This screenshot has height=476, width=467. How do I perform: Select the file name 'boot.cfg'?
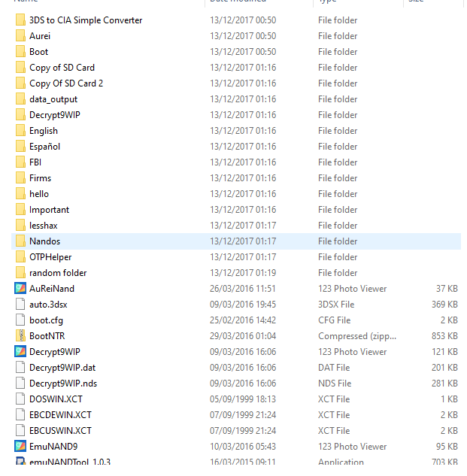click(46, 320)
